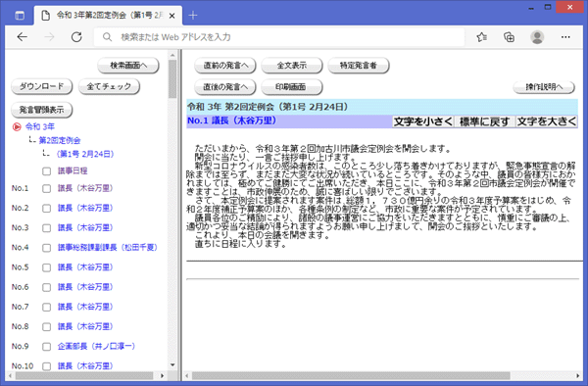Select the 令和 3年第2回定例会 tab

coord(109,16)
